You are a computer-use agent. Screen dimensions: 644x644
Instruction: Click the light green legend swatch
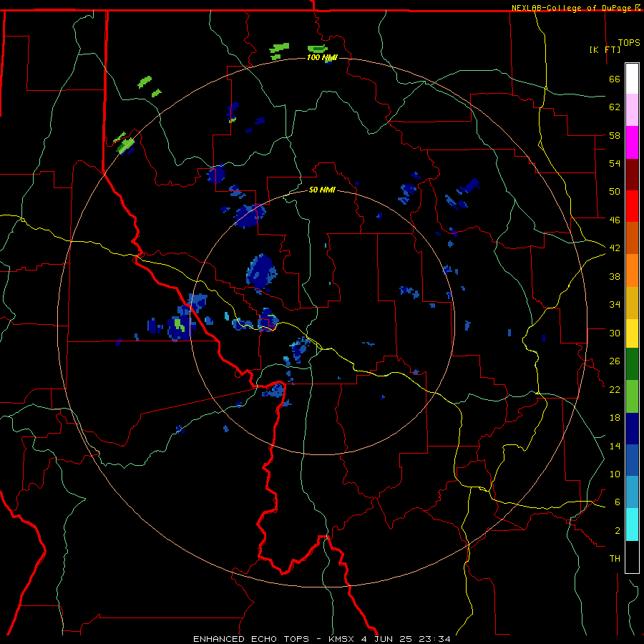click(632, 396)
